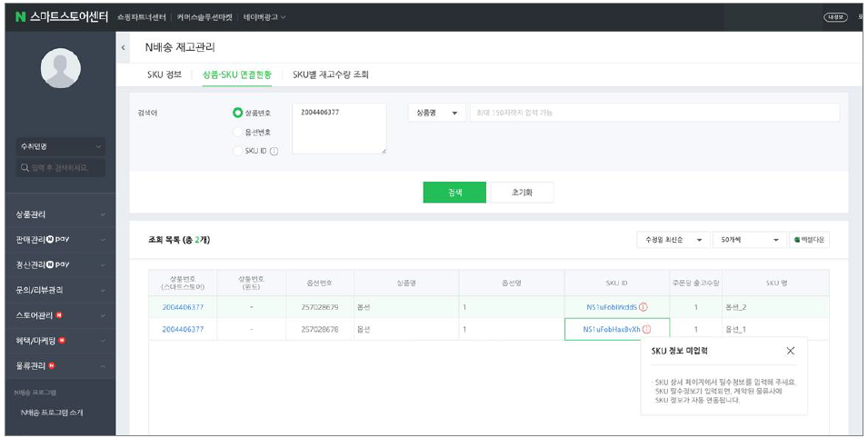
Task: Open the 수정일 최신순 sort dropdown
Action: point(673,240)
